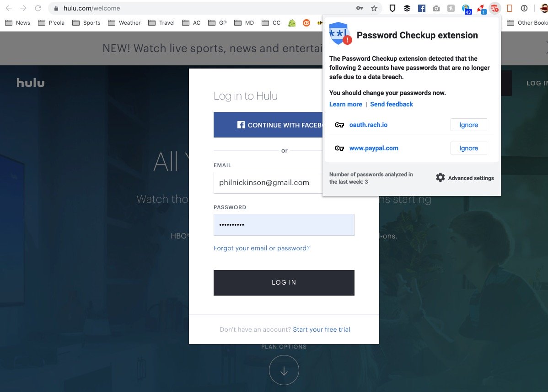The width and height of the screenshot is (548, 392).
Task: Click Send feedback link
Action: 392,104
